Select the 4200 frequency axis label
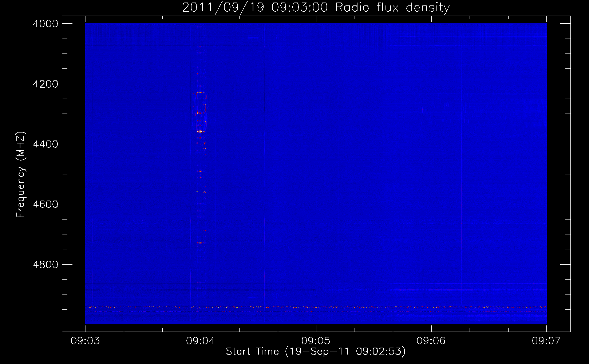 [x=46, y=84]
